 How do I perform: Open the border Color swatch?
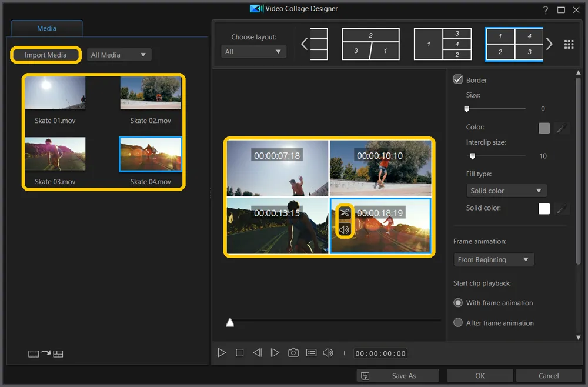[544, 128]
